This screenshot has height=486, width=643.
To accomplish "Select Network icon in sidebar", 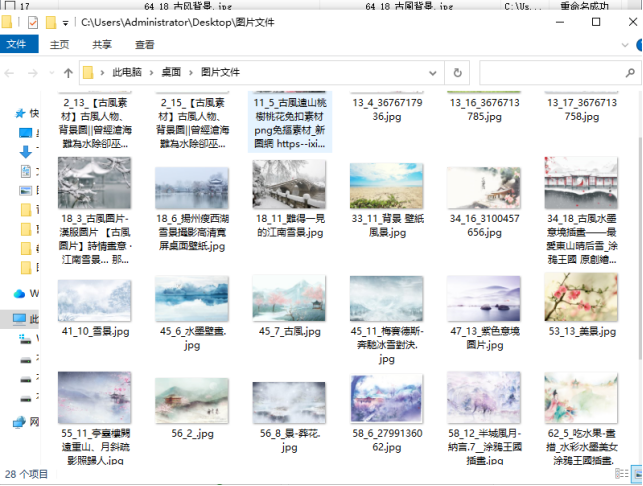I will click(x=19, y=422).
